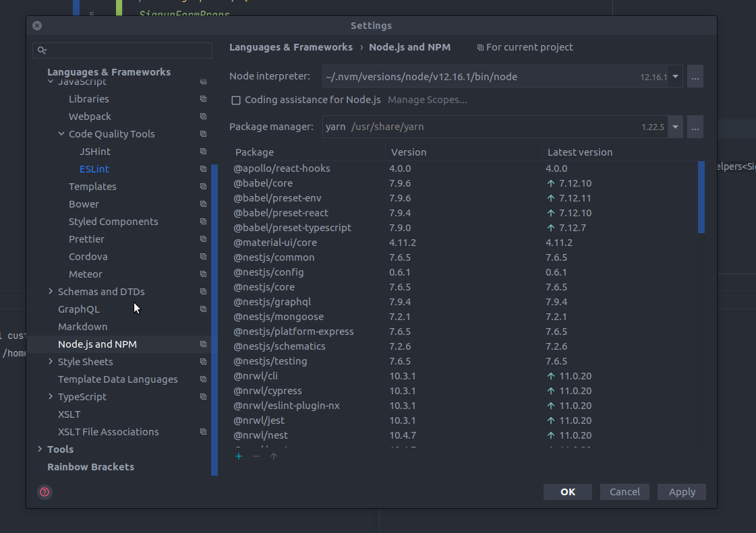Collapse the JavaScript tree node
This screenshot has width=756, height=533.
click(x=51, y=82)
